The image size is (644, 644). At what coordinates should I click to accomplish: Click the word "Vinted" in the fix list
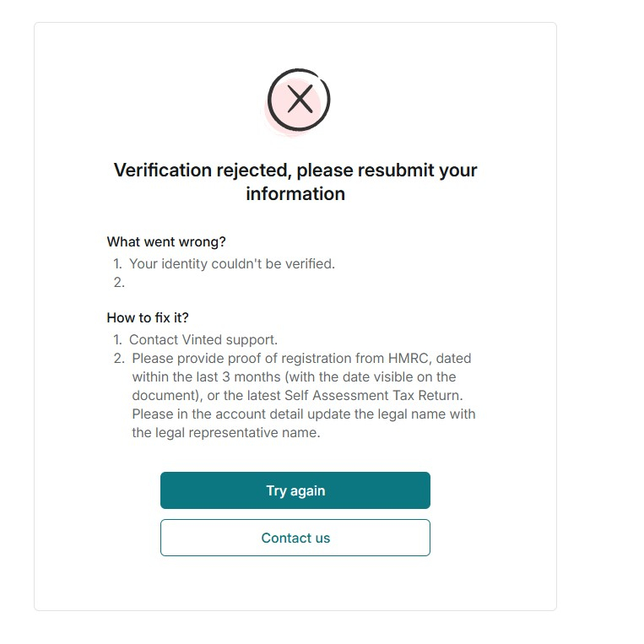203,339
